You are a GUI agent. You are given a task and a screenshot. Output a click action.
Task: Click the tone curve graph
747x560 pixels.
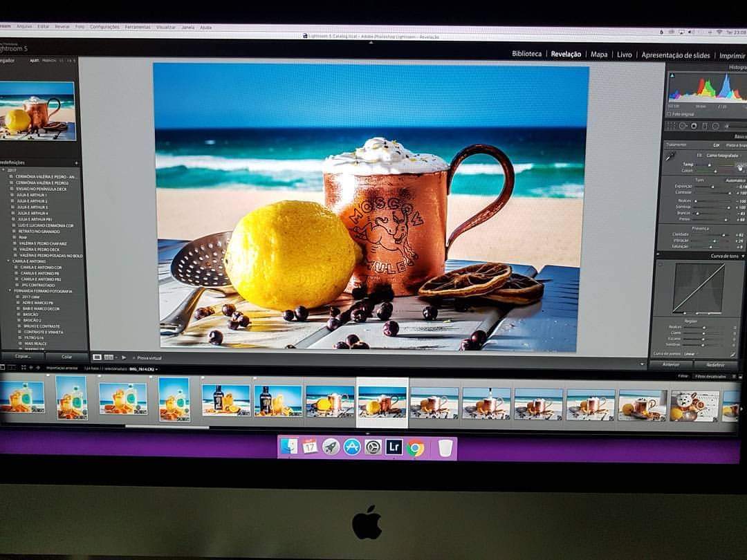click(x=699, y=288)
